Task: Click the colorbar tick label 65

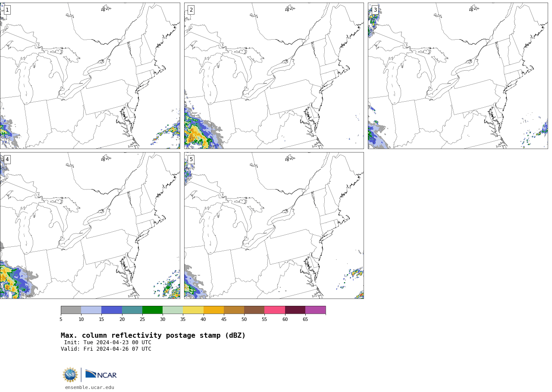Action: (x=305, y=320)
